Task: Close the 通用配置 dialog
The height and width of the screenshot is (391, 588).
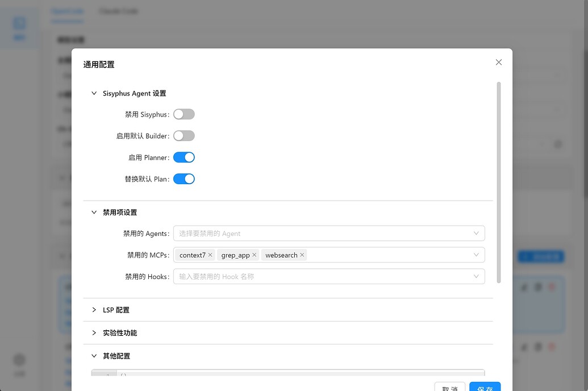Action: coord(498,63)
